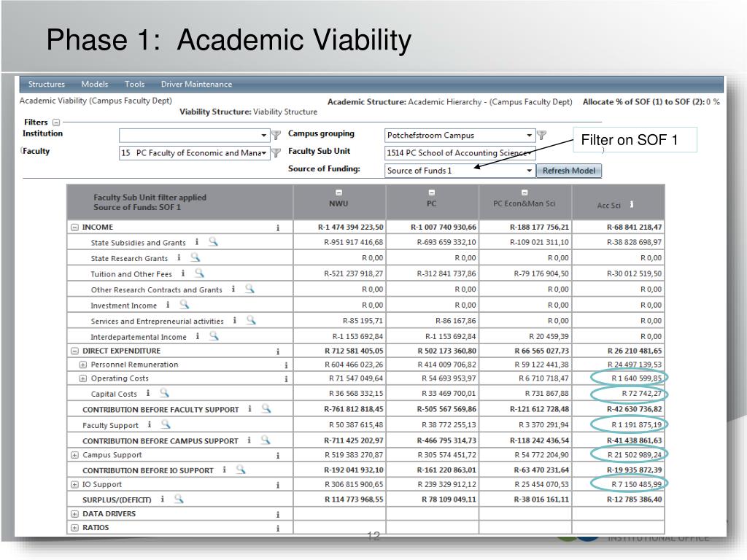Image resolution: width=747 pixels, height=560 pixels.
Task: Click magnifier for CONTRIBUTION BEFORE IO SUPPORT
Action: [241, 470]
